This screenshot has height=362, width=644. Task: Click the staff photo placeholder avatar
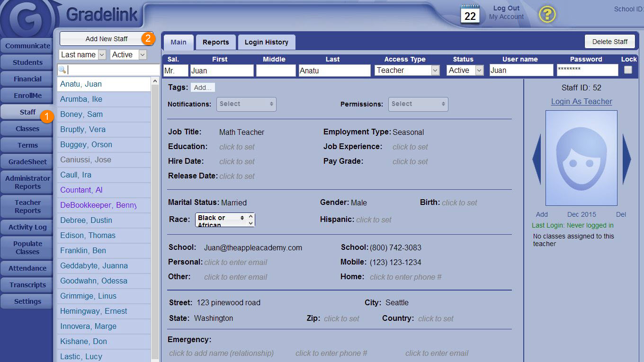click(x=581, y=158)
